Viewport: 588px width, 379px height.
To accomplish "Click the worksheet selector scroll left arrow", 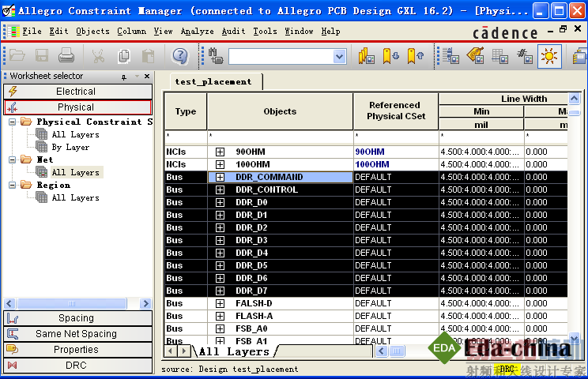I will (x=9, y=303).
